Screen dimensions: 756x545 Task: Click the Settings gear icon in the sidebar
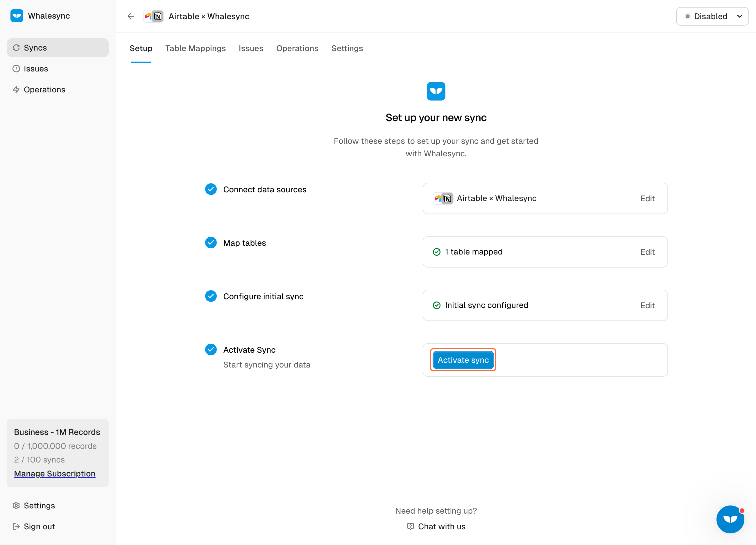(x=16, y=506)
